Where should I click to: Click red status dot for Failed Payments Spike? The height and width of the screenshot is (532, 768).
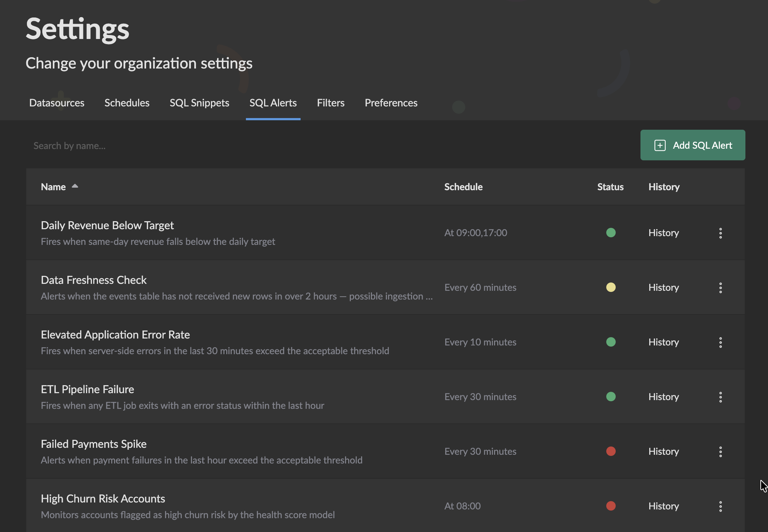click(x=611, y=451)
